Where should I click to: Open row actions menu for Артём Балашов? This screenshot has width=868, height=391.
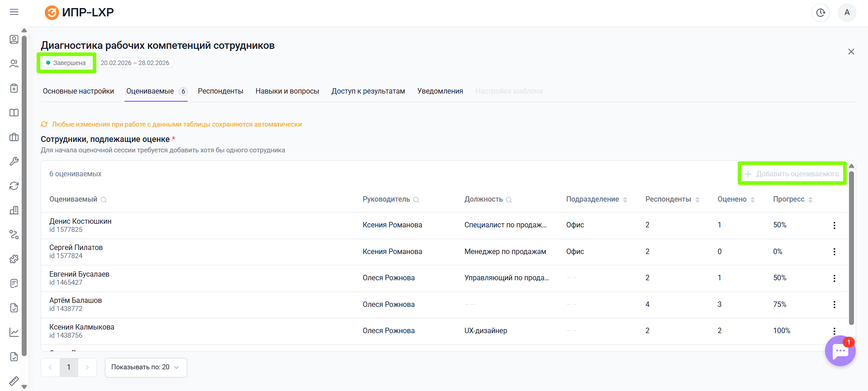(x=834, y=305)
